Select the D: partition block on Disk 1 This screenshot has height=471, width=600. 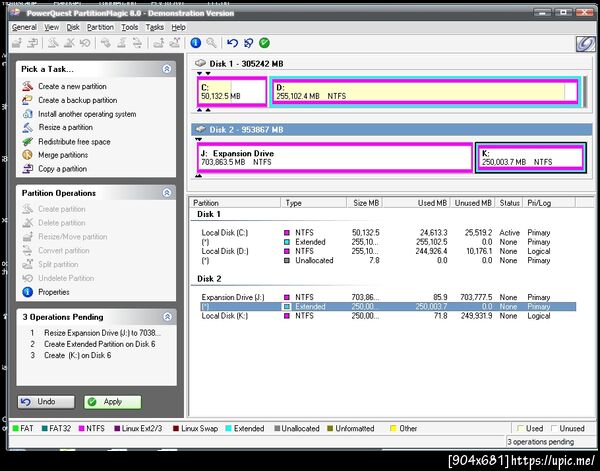tap(426, 91)
